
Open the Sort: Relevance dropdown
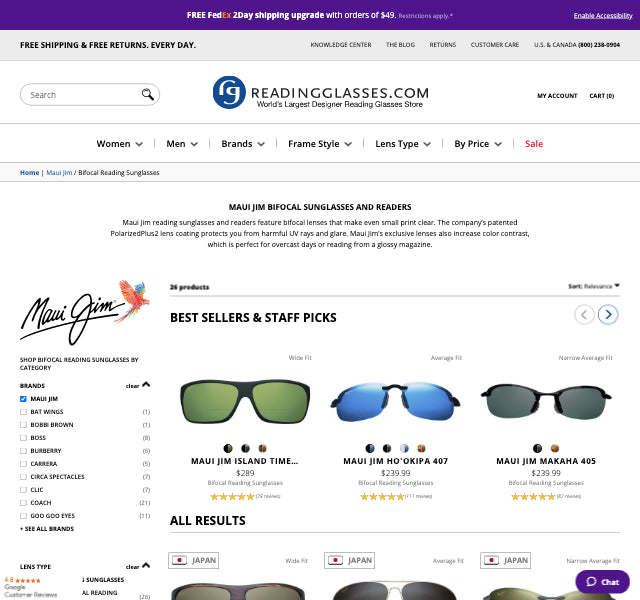click(x=594, y=286)
